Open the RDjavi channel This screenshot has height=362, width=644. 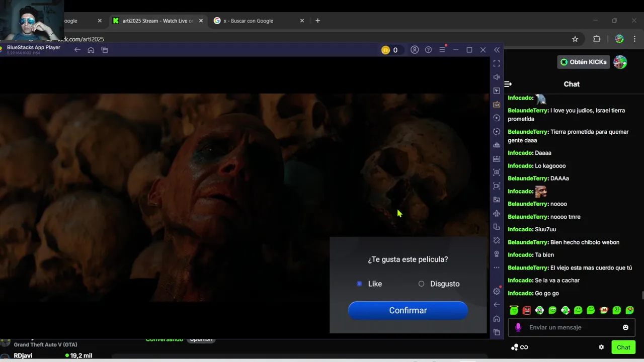[23, 355]
